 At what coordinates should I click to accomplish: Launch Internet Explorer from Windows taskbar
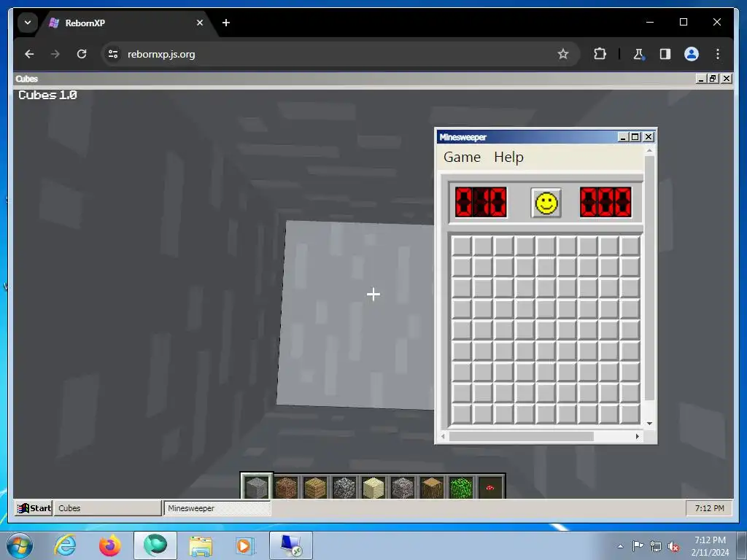65,545
